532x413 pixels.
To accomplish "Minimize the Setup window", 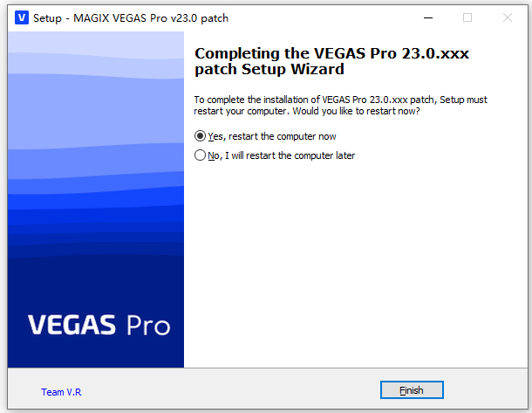I will tap(428, 17).
